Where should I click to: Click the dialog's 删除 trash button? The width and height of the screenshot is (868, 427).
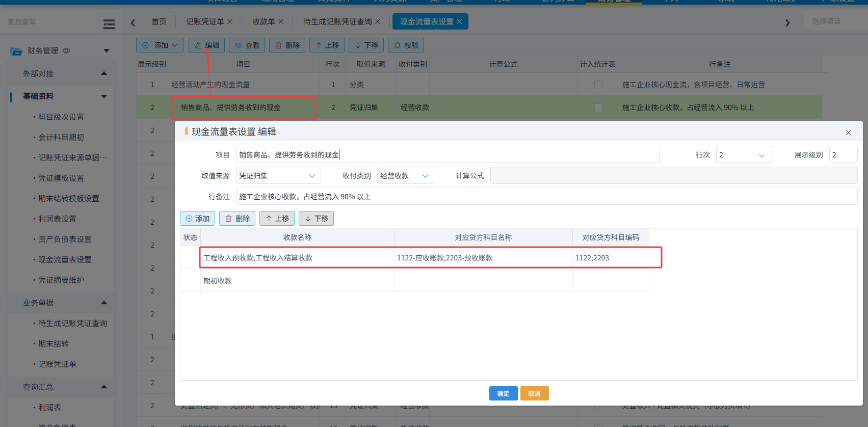[237, 219]
